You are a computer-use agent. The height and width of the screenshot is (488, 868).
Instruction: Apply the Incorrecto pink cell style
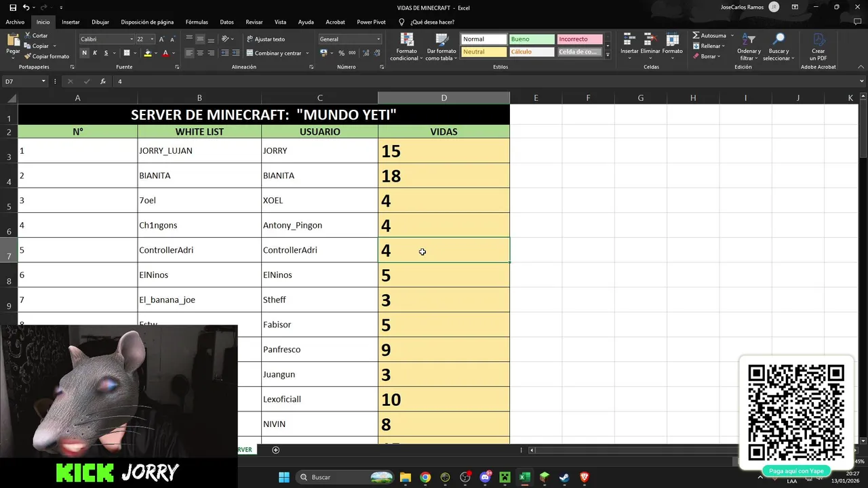[580, 39]
